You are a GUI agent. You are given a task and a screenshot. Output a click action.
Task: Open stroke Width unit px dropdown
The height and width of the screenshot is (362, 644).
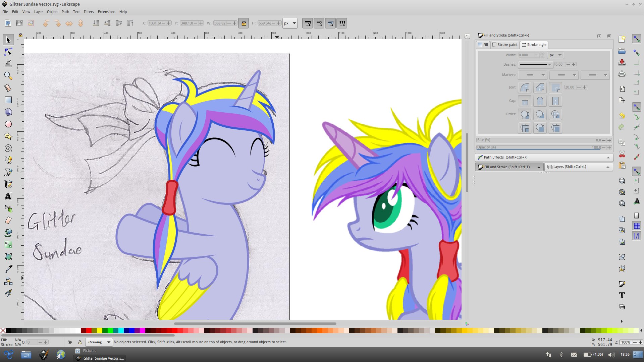[555, 55]
